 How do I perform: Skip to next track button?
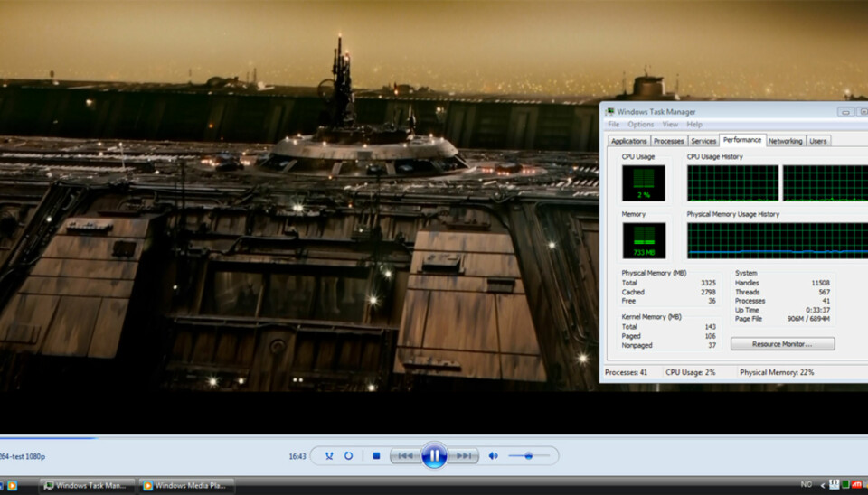[x=463, y=456]
